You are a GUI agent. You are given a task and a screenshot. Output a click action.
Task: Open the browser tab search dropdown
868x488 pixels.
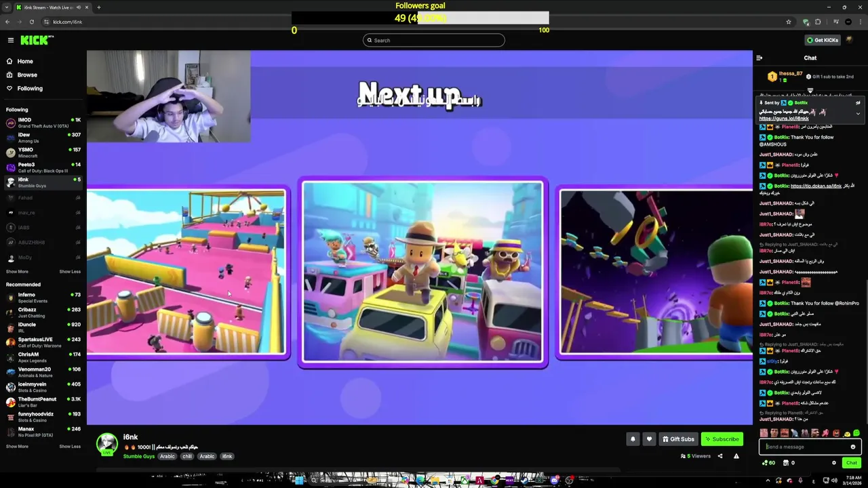[x=7, y=7]
